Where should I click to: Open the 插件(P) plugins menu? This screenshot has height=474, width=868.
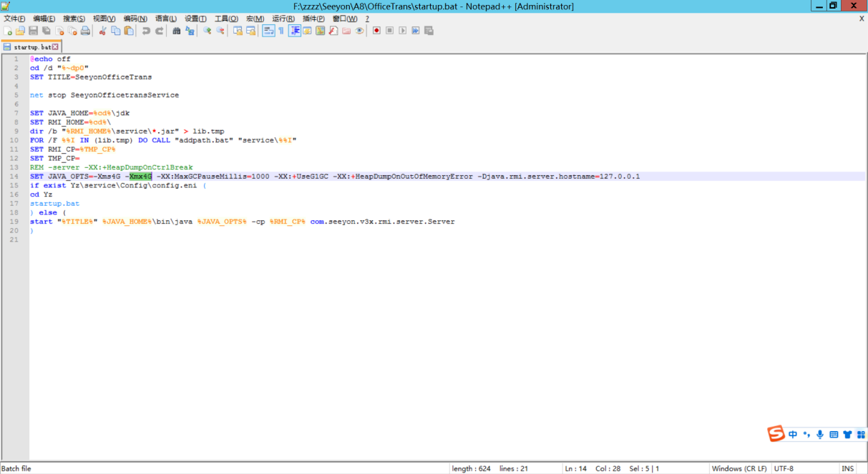tap(314, 19)
